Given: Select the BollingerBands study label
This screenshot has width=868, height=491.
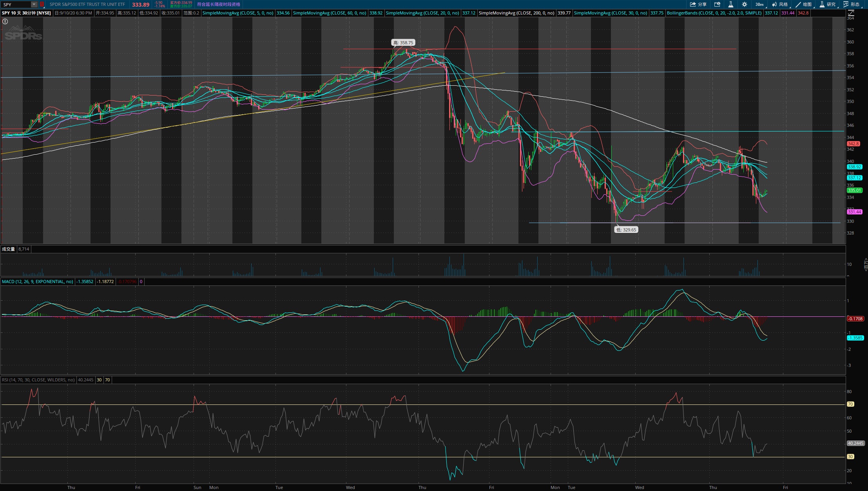Looking at the screenshot, I should click(x=714, y=13).
